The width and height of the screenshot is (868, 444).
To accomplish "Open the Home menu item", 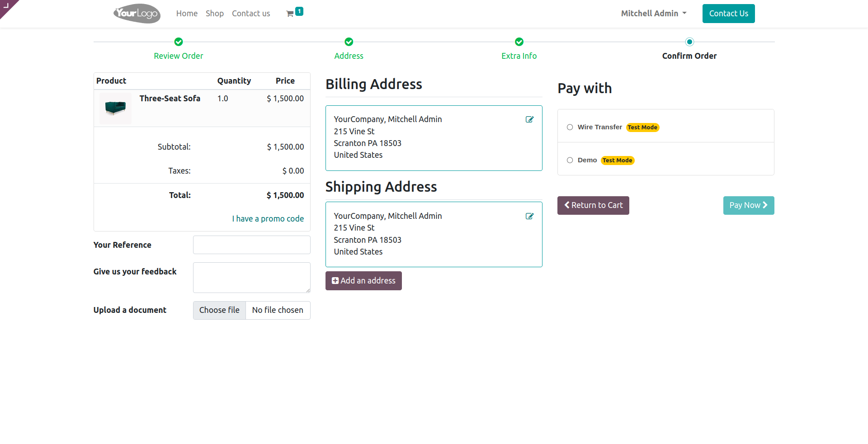I will pos(187,14).
